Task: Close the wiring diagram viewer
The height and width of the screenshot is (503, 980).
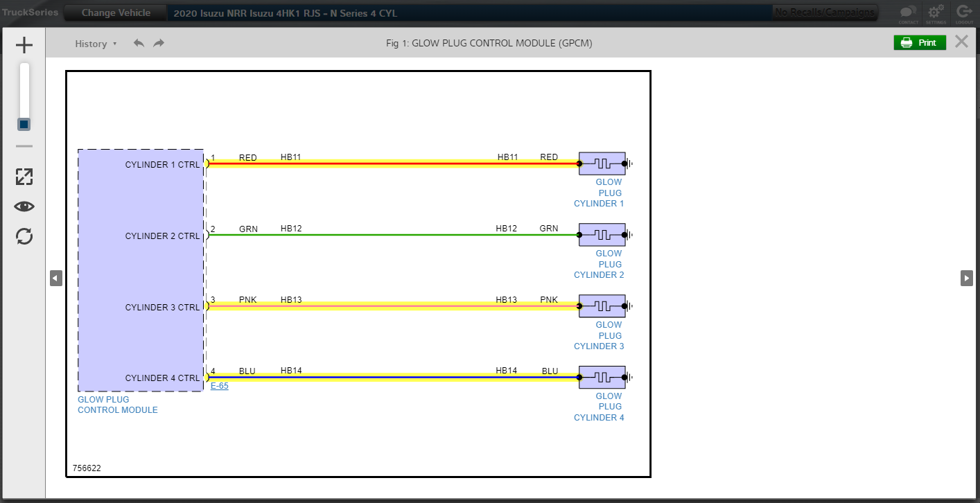Action: tap(961, 42)
